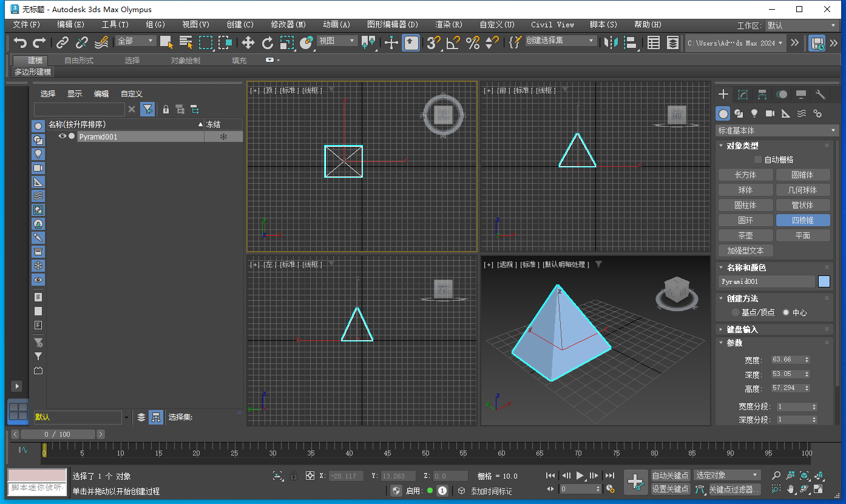The height and width of the screenshot is (504, 846).
Task: Open the Modify panel tab icon
Action: click(x=743, y=94)
